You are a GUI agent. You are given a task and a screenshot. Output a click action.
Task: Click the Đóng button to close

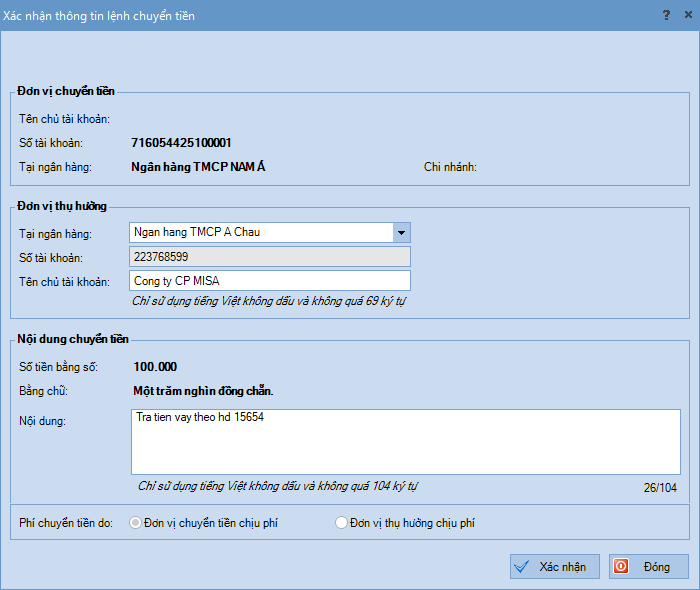(x=649, y=567)
